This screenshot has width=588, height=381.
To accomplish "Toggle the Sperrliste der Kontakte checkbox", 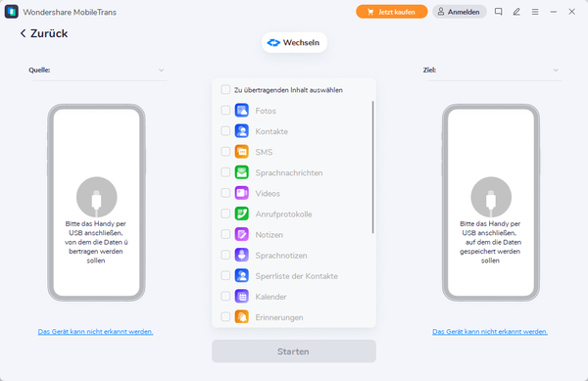I will click(225, 275).
